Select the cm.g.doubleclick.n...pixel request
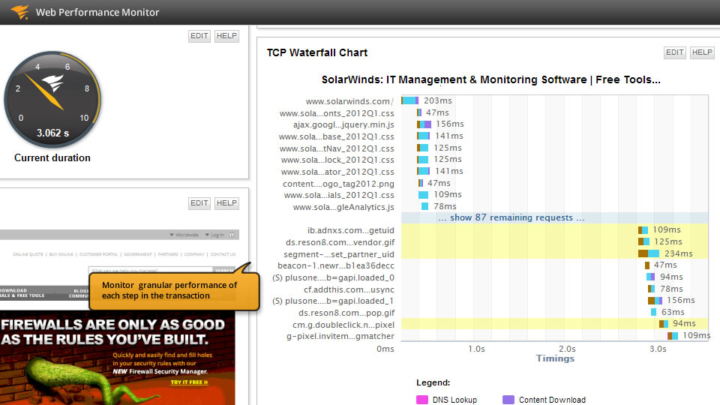 coord(343,325)
